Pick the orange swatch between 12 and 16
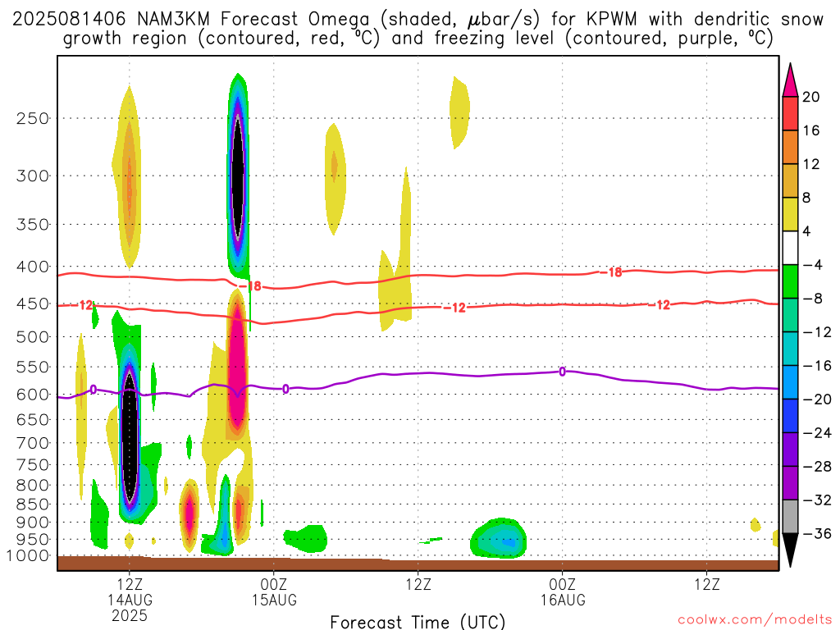This screenshot has width=840, height=630. point(790,147)
